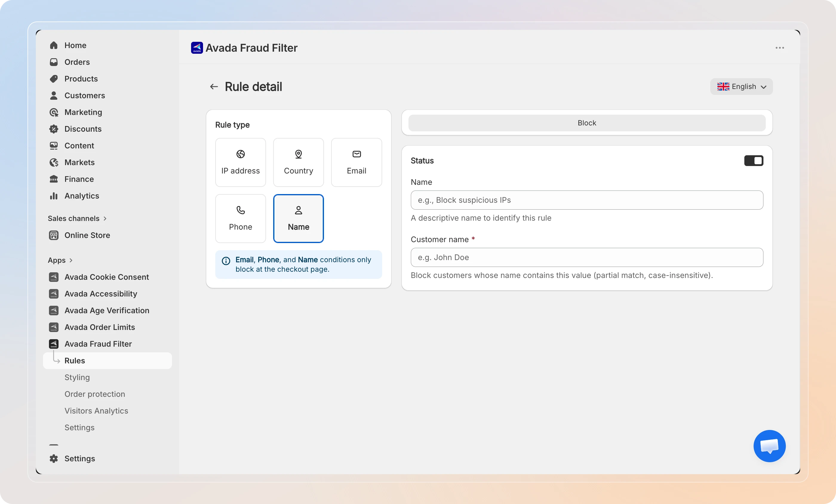Open the English language dropdown
836x504 pixels.
pyautogui.click(x=741, y=87)
